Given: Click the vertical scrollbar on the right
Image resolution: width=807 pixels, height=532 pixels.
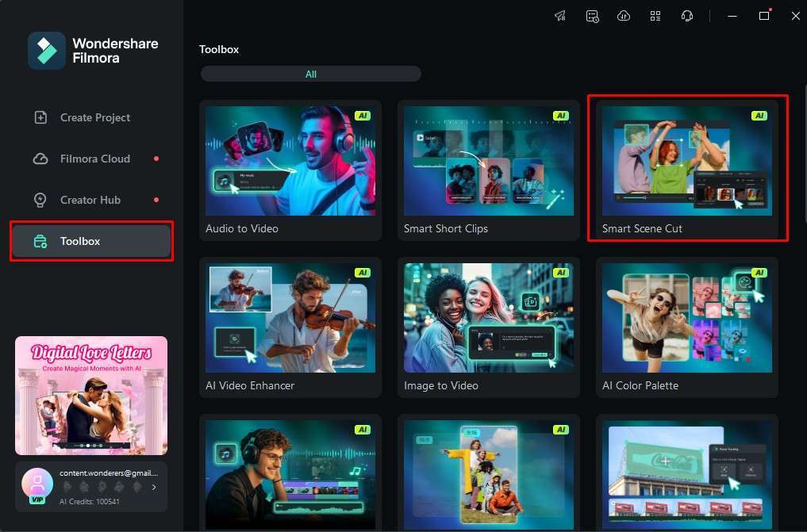Looking at the screenshot, I should click(x=805, y=154).
